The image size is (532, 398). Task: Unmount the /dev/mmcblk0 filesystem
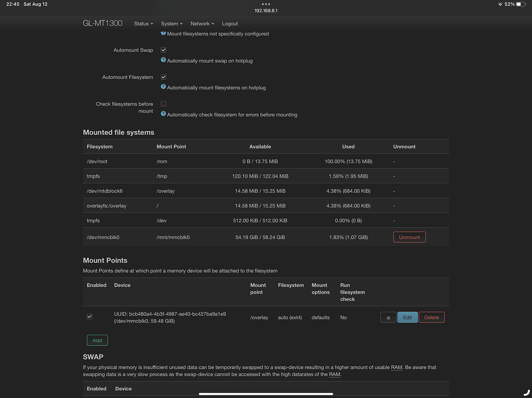tap(409, 237)
